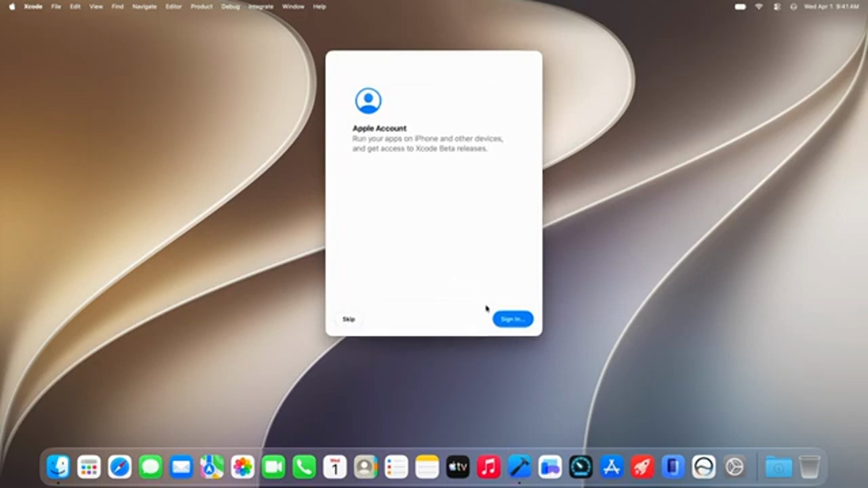Open the Navigate menu
Viewport: 868px width, 488px height.
tap(144, 6)
